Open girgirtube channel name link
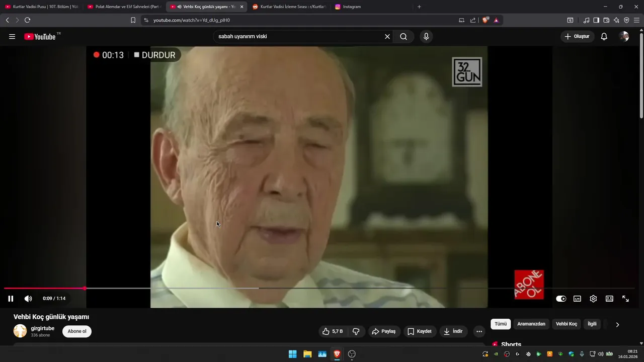 click(x=43, y=328)
